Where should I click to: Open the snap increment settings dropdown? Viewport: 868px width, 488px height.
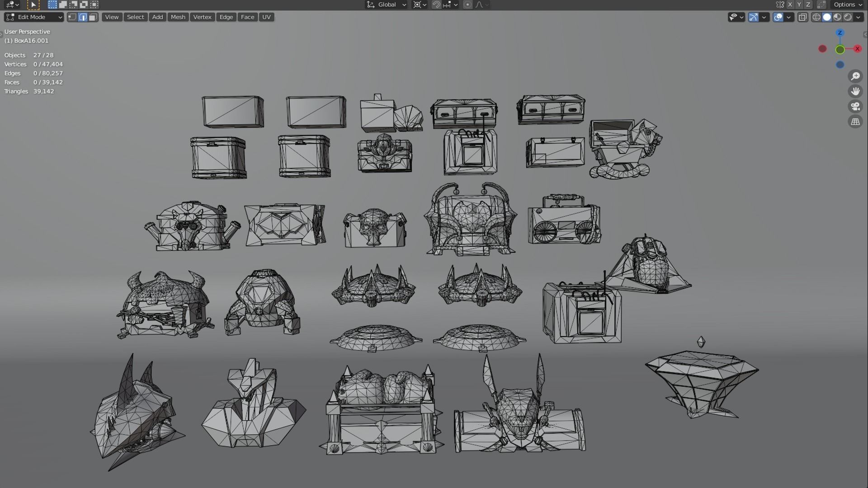tap(451, 5)
